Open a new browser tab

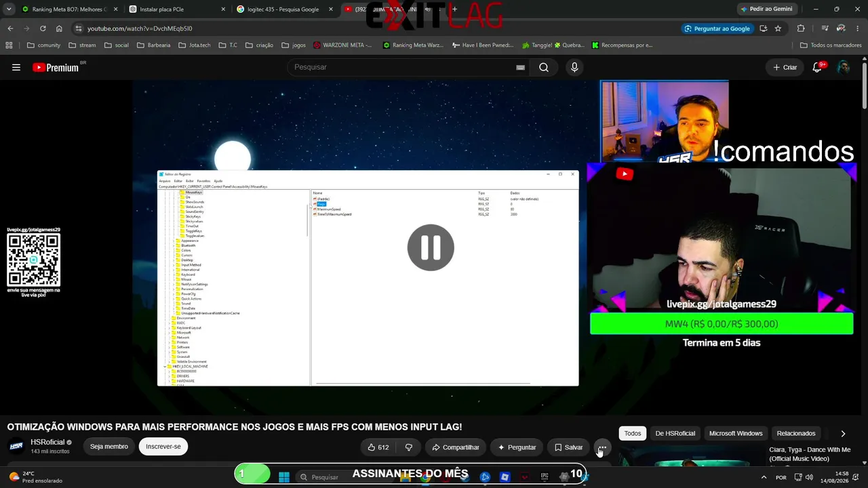point(454,9)
